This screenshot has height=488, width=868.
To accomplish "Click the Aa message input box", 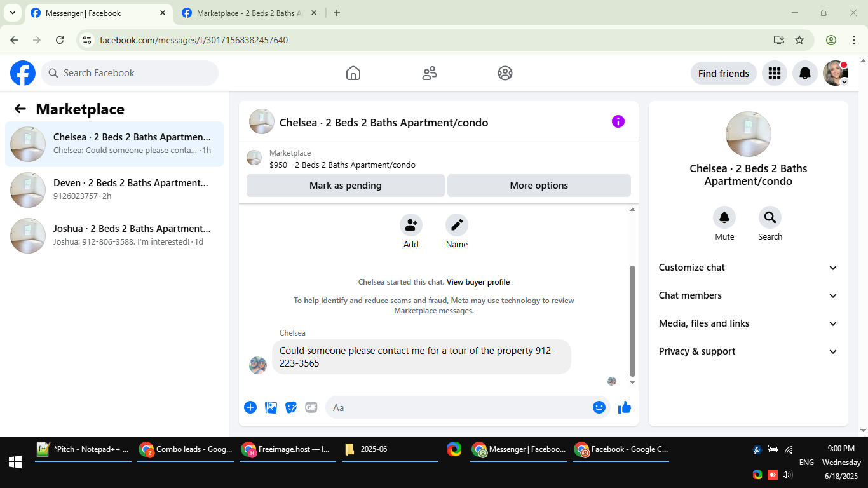I will [468, 407].
